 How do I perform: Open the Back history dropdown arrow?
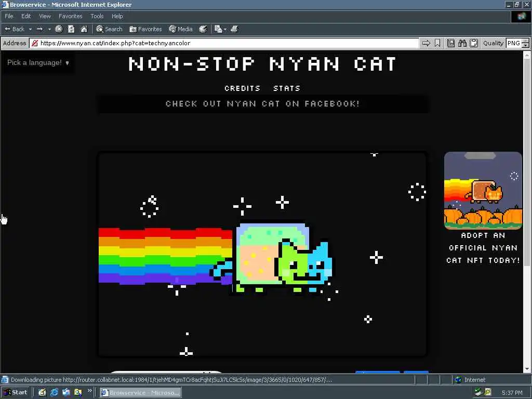click(x=30, y=29)
